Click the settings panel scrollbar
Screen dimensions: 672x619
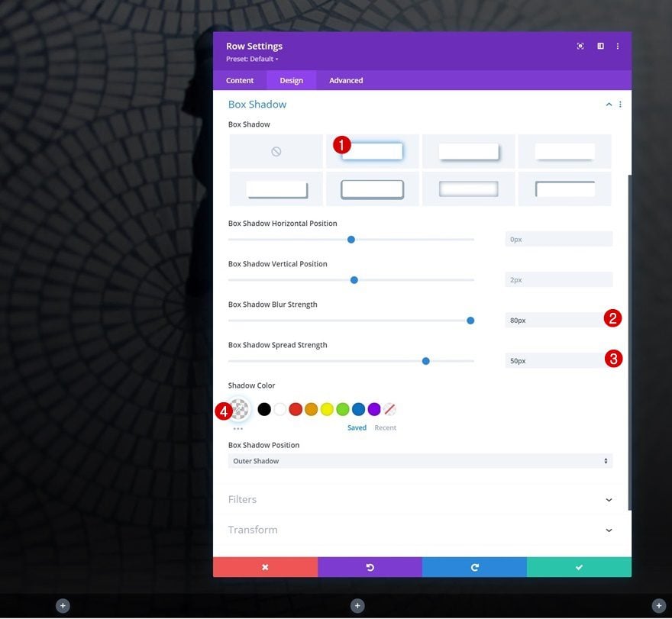click(x=629, y=343)
